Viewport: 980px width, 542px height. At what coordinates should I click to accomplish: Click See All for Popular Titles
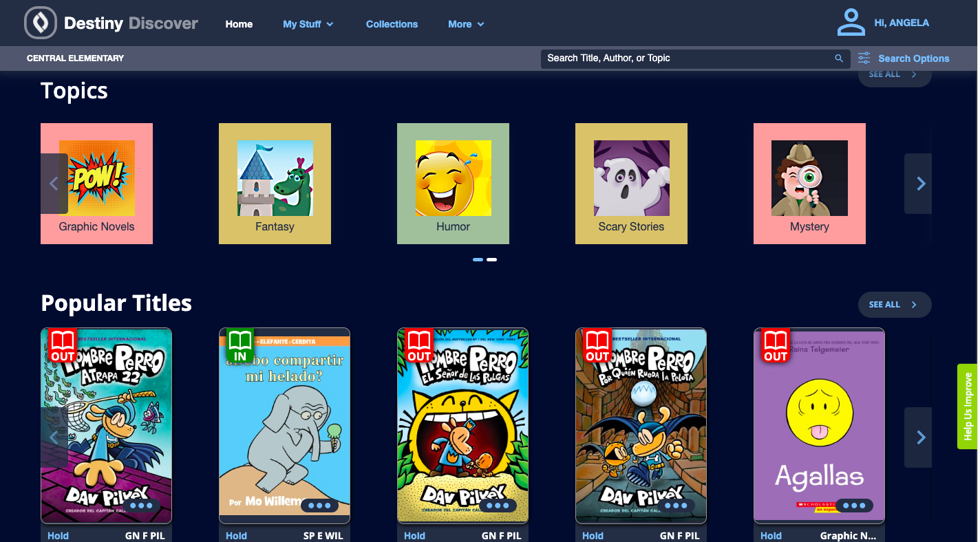894,305
